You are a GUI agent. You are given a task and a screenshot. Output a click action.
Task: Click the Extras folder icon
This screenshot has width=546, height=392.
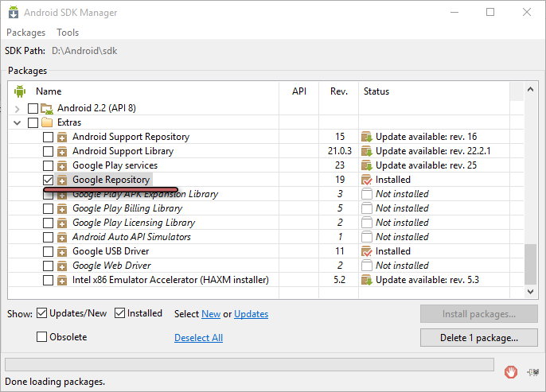47,122
